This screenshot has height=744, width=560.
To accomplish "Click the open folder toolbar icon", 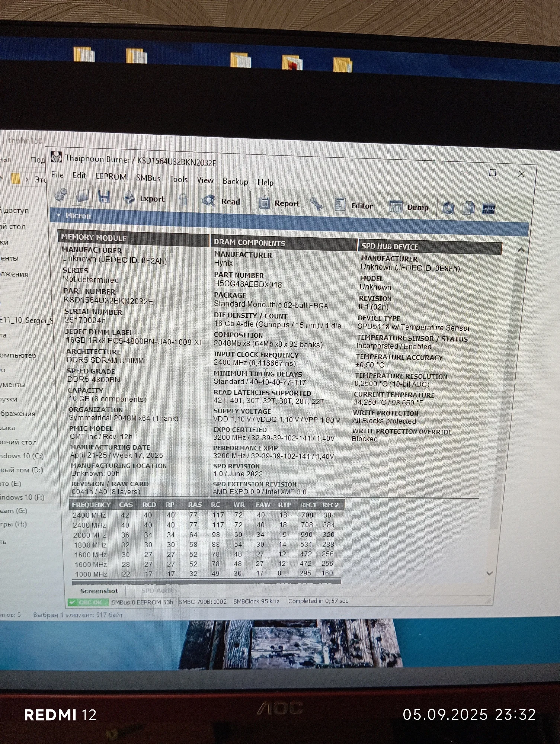I will (82, 196).
